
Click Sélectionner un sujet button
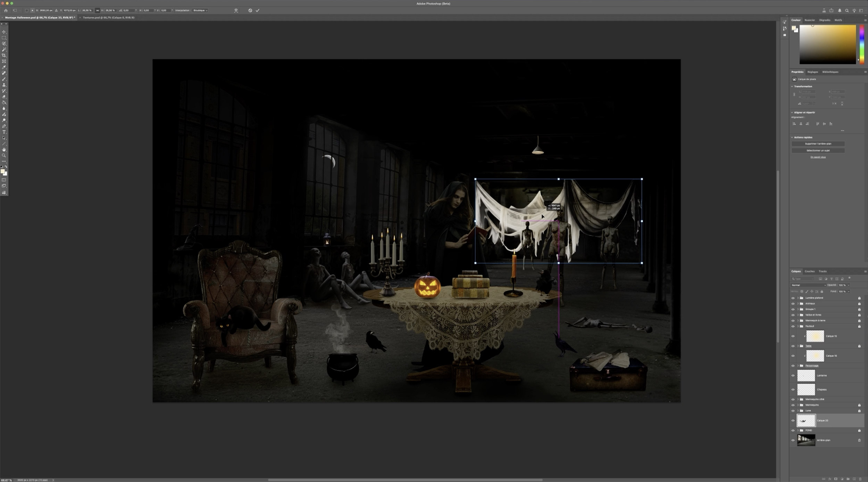coord(818,150)
